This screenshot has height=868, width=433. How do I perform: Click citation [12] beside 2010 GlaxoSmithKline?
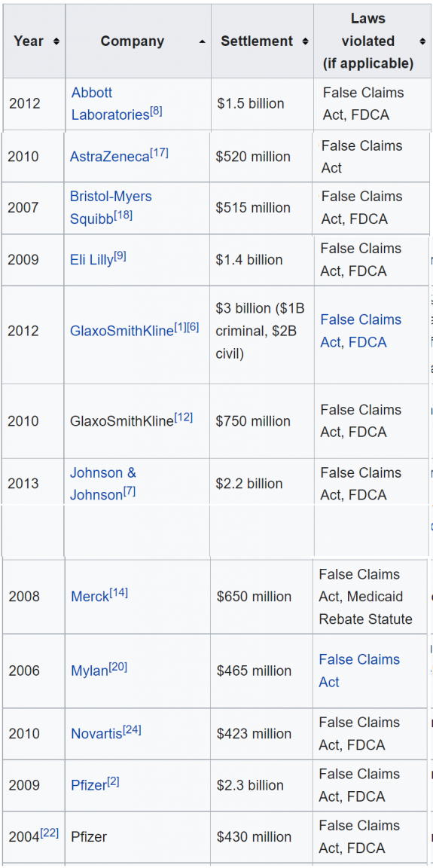184,417
